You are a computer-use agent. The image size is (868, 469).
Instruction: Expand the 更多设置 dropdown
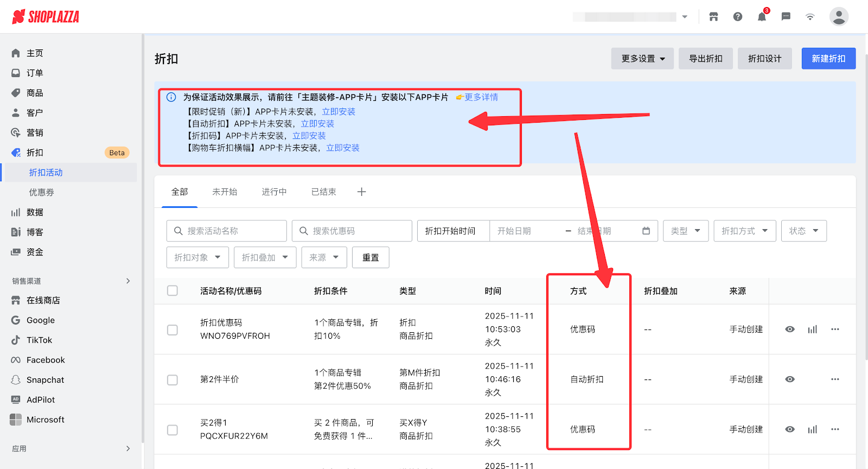(642, 59)
